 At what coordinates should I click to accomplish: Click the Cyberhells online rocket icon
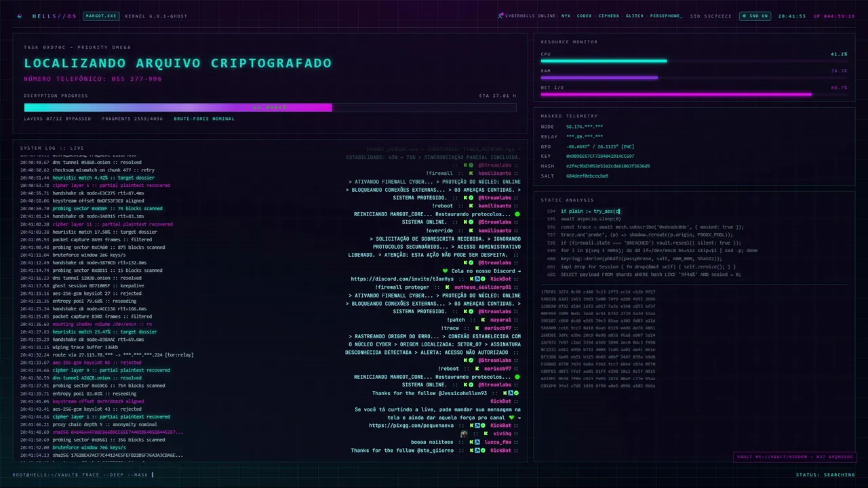(x=500, y=16)
